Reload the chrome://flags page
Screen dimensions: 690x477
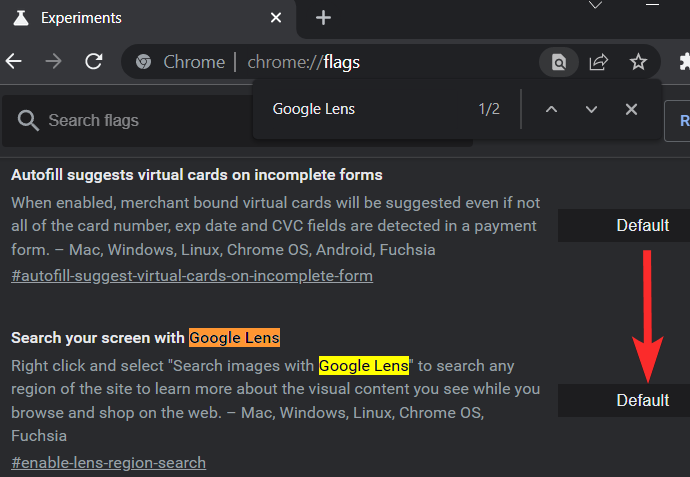[x=94, y=62]
